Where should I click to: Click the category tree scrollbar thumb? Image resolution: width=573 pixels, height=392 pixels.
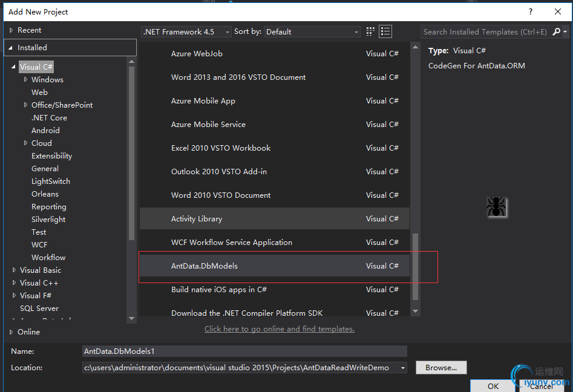(131, 152)
